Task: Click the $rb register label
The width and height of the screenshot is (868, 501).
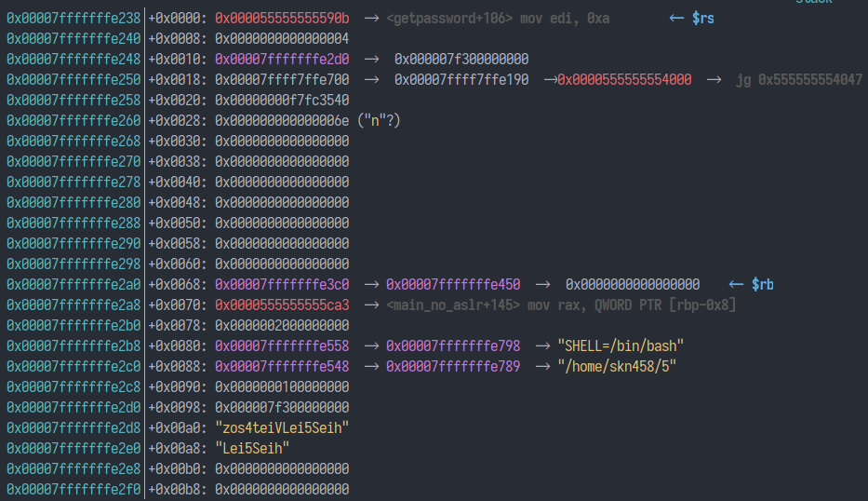Action: [x=762, y=285]
